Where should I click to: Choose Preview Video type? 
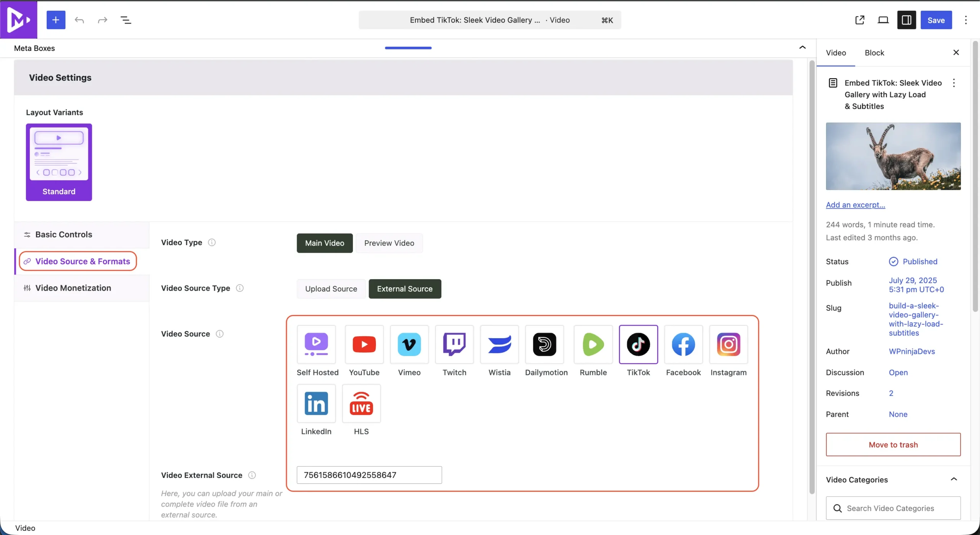click(x=389, y=243)
